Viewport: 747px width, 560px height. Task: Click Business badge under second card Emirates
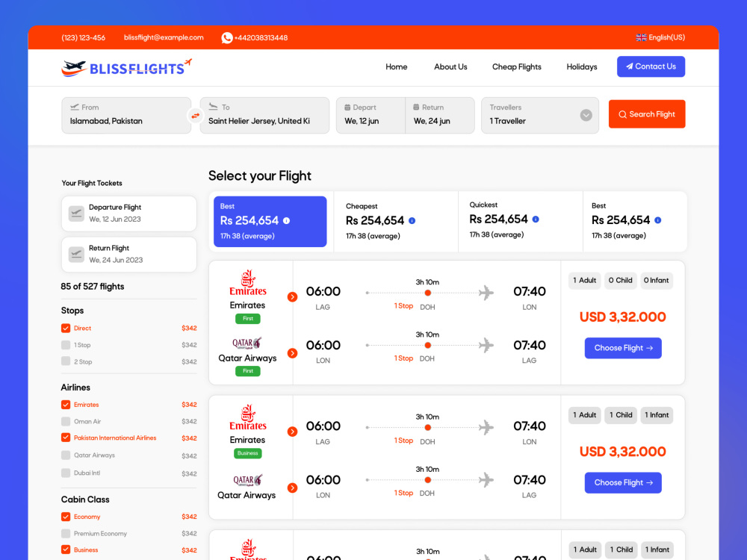(248, 453)
